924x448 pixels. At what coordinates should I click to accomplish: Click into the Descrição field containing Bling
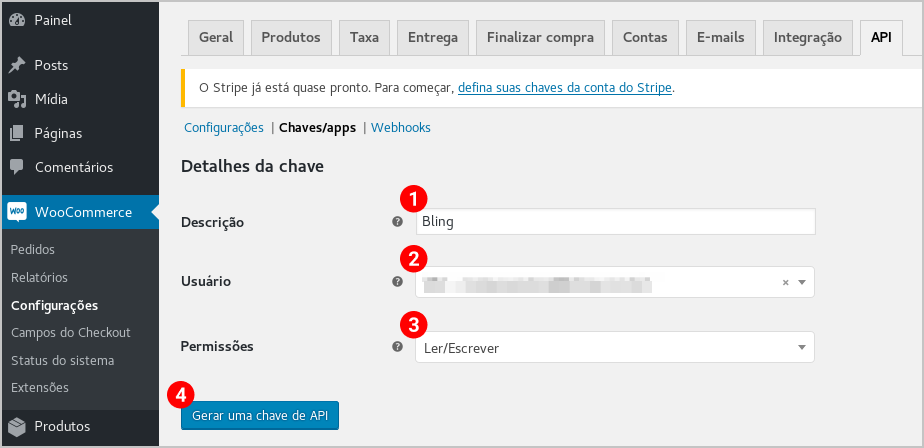coord(615,222)
